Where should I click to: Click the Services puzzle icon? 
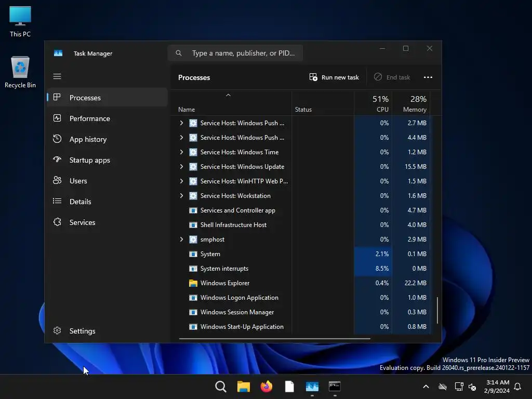point(57,222)
